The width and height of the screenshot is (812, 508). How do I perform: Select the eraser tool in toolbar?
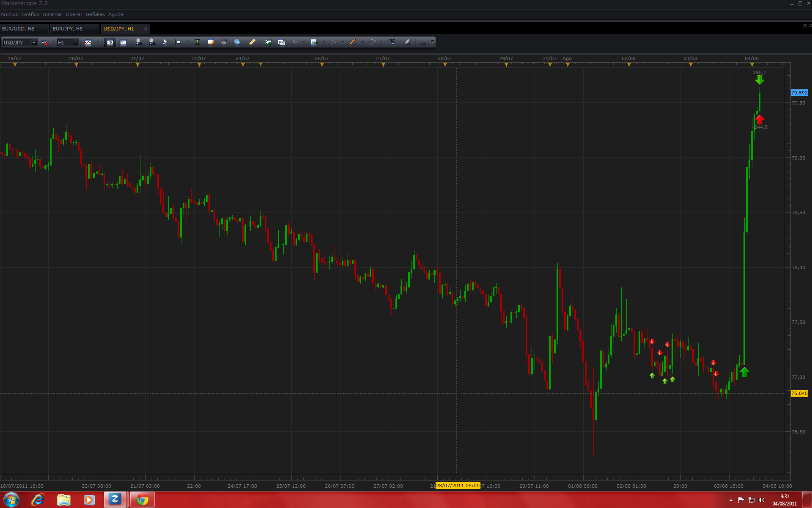click(408, 42)
